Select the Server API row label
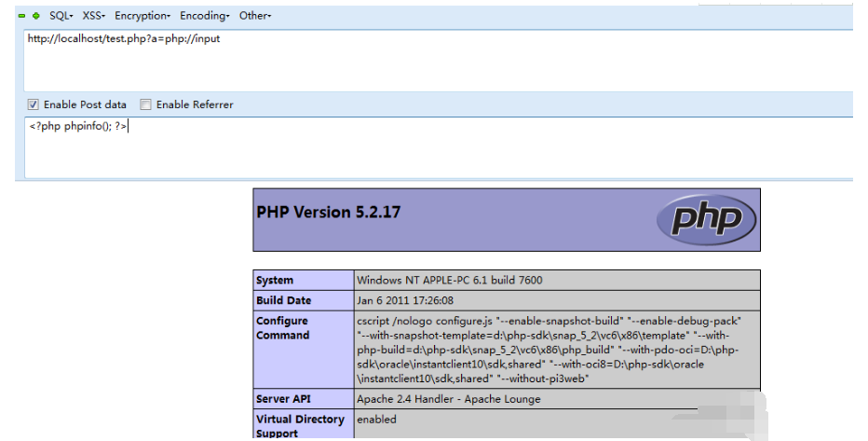This screenshot has width=868, height=441. point(281,399)
